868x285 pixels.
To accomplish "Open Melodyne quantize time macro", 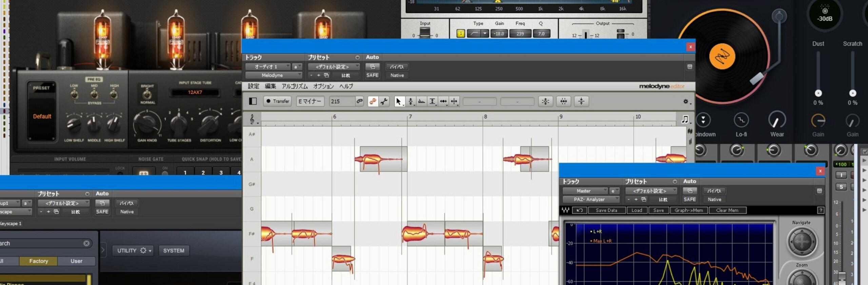I will click(564, 101).
